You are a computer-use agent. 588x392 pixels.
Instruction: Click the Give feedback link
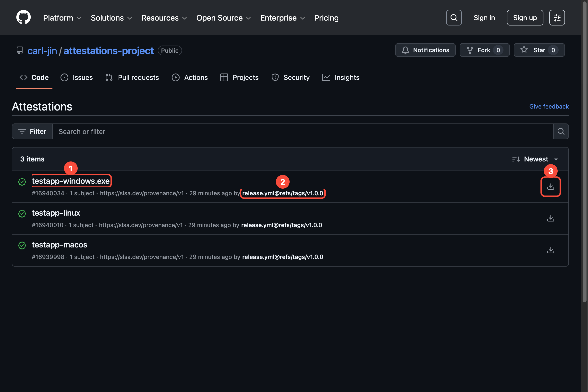coord(549,106)
